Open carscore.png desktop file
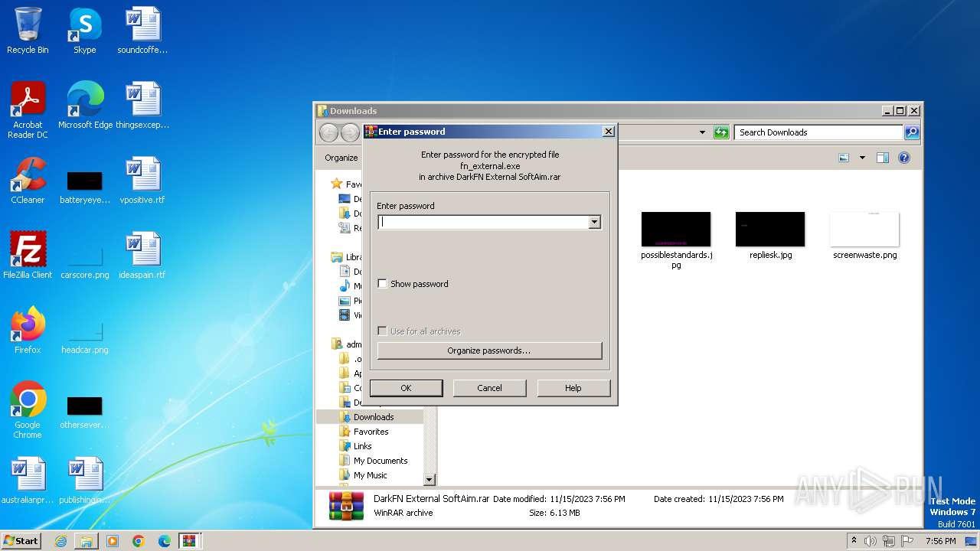Screen dimensions: 980x551 85,261
